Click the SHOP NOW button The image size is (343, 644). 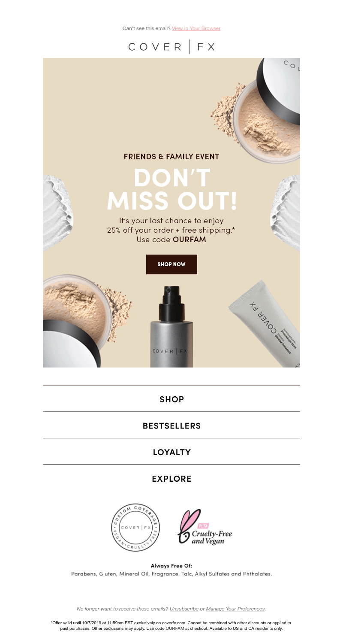(x=171, y=264)
